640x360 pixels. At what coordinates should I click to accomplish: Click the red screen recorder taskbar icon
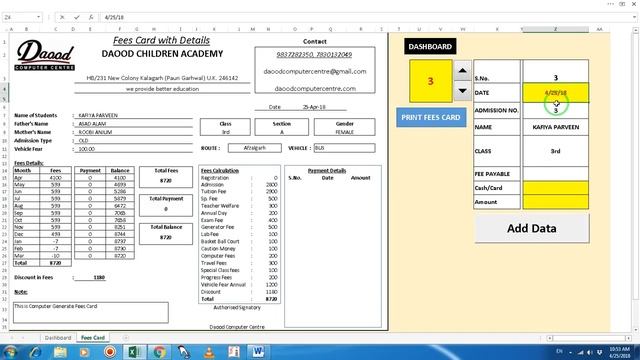[x=110, y=352]
